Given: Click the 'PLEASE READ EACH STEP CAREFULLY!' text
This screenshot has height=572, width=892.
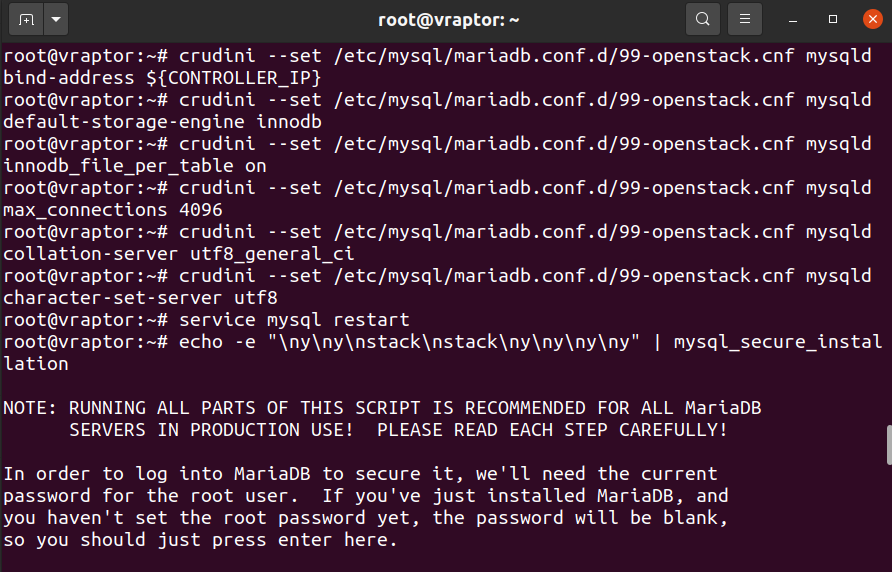Looking at the screenshot, I should [552, 430].
